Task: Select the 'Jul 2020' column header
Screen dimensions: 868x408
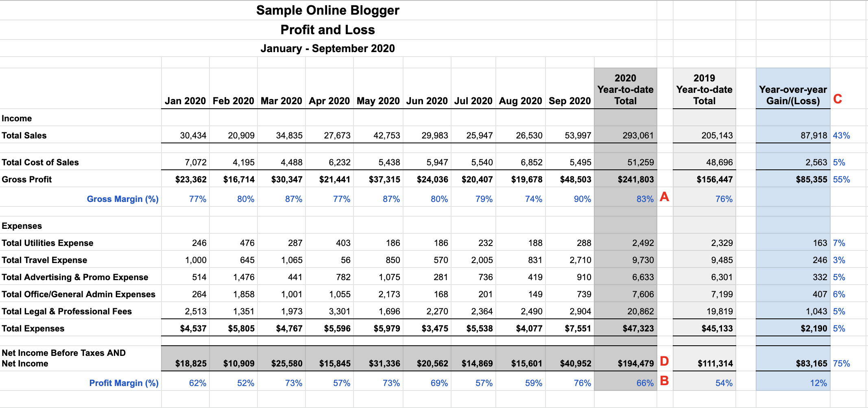Action: (473, 101)
